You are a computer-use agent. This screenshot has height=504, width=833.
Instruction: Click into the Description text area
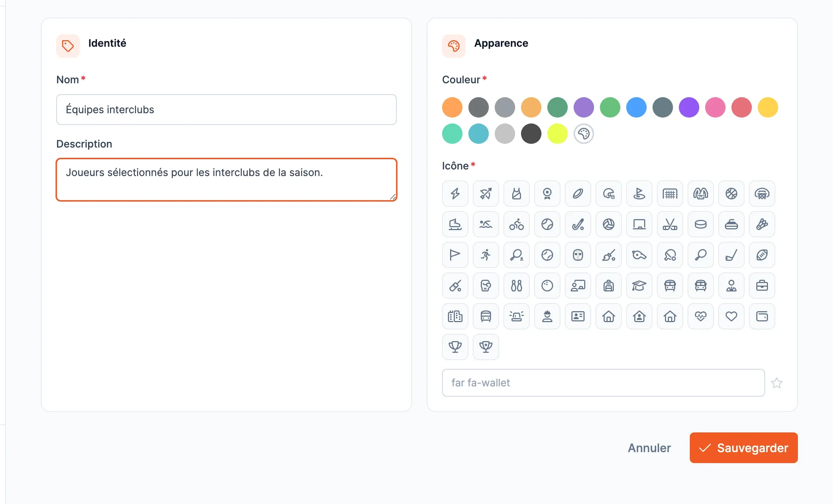(x=226, y=180)
